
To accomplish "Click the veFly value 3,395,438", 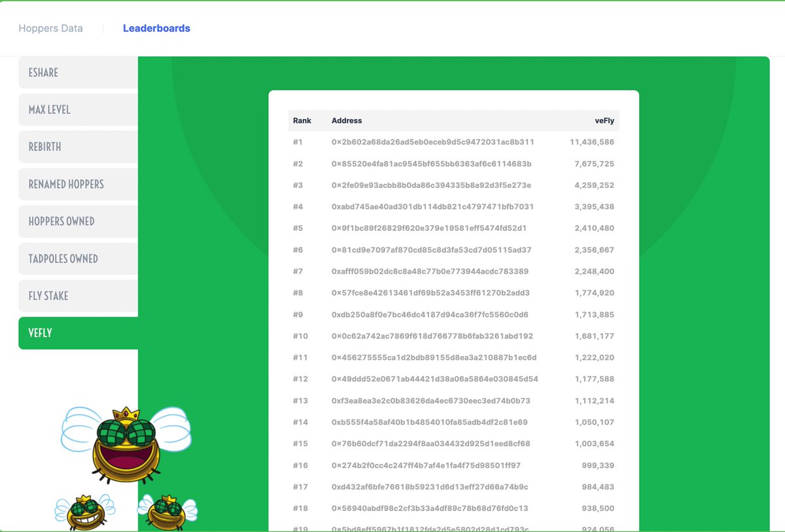I will click(595, 207).
